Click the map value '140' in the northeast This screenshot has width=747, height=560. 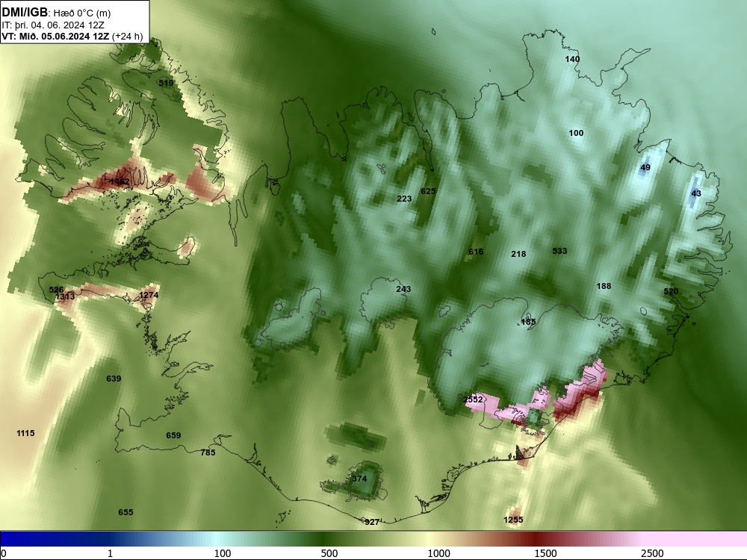click(x=572, y=59)
